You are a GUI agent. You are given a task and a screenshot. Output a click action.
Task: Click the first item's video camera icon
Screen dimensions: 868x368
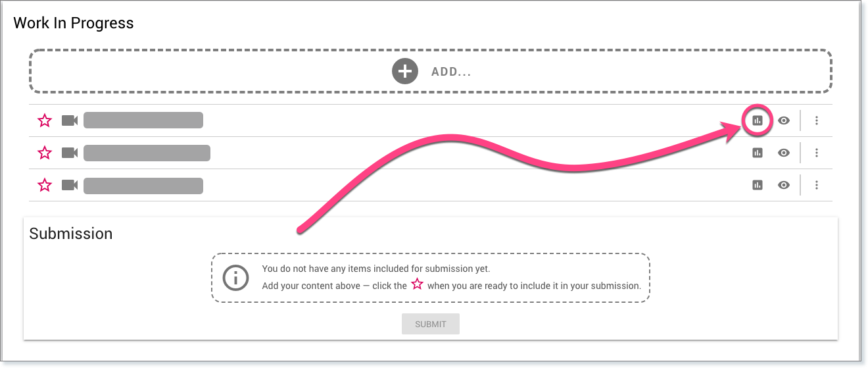click(70, 120)
